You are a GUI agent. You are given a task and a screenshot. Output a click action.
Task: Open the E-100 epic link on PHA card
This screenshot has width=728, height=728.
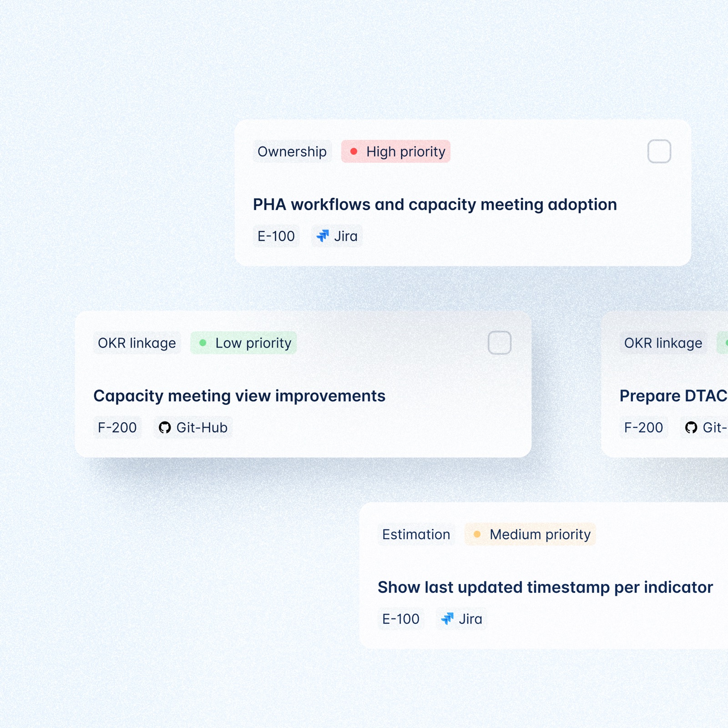[x=276, y=236]
